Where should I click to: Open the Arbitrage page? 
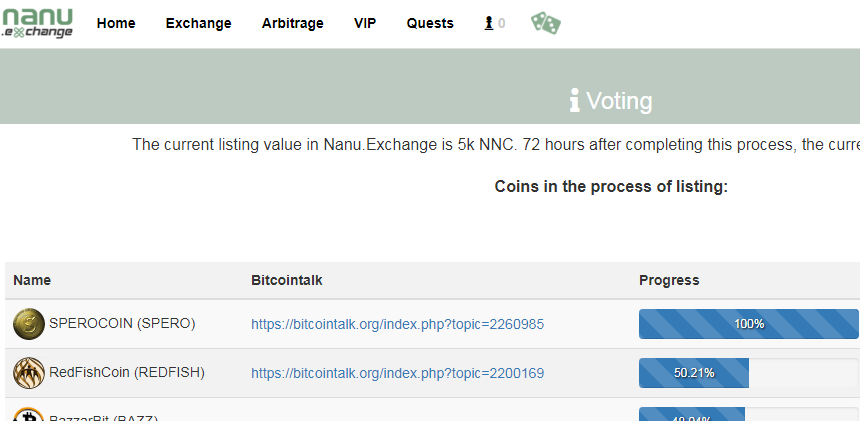[x=292, y=24]
